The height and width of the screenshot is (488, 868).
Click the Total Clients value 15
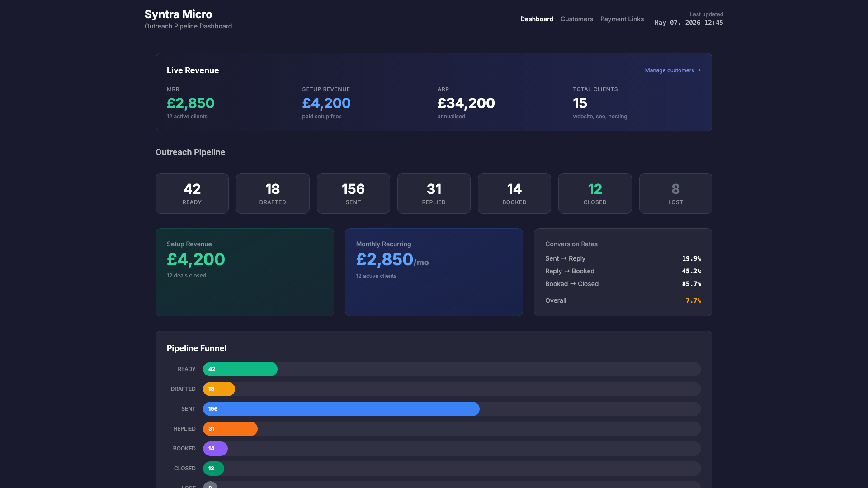pyautogui.click(x=580, y=103)
